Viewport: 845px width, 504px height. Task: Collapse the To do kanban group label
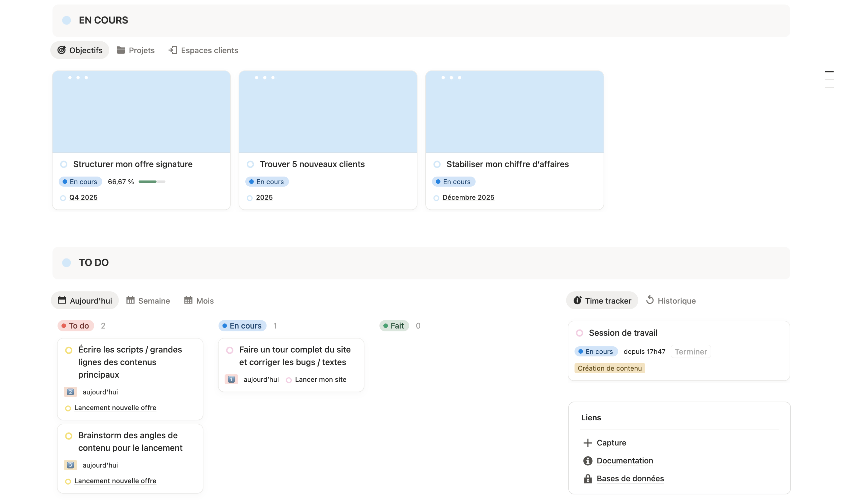pyautogui.click(x=75, y=326)
